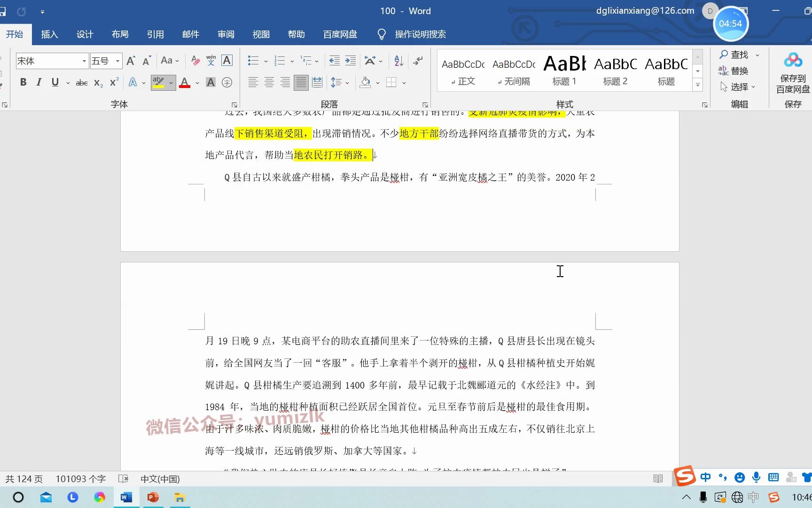This screenshot has height=508, width=812.
Task: Apply character border icon
Action: point(227,61)
